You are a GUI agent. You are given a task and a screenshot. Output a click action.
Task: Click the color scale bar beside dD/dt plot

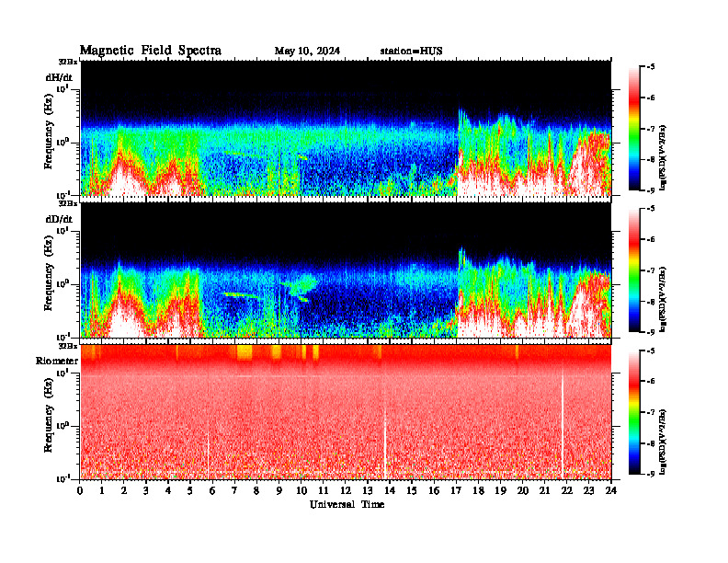[x=634, y=270]
